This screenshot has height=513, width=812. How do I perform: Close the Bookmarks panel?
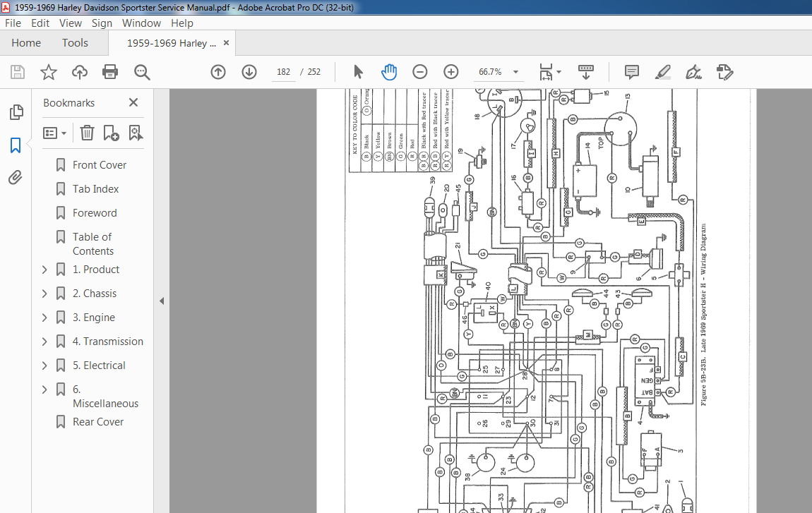pos(133,102)
